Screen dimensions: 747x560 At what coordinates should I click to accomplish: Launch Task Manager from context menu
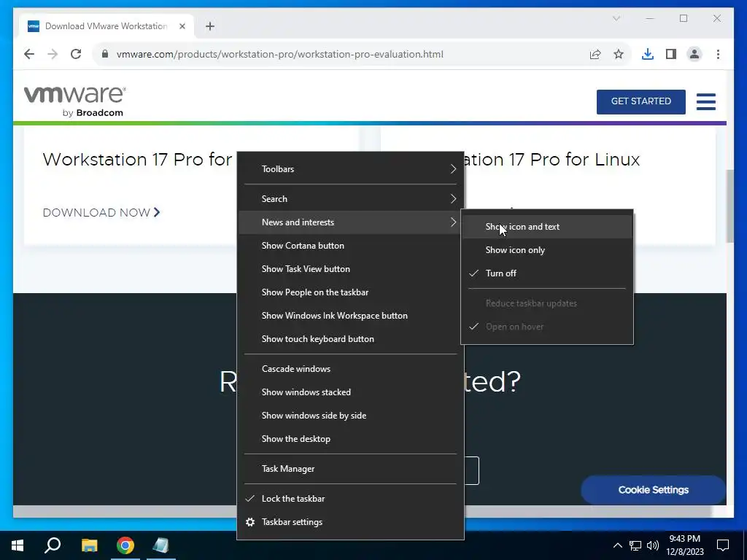point(351,469)
